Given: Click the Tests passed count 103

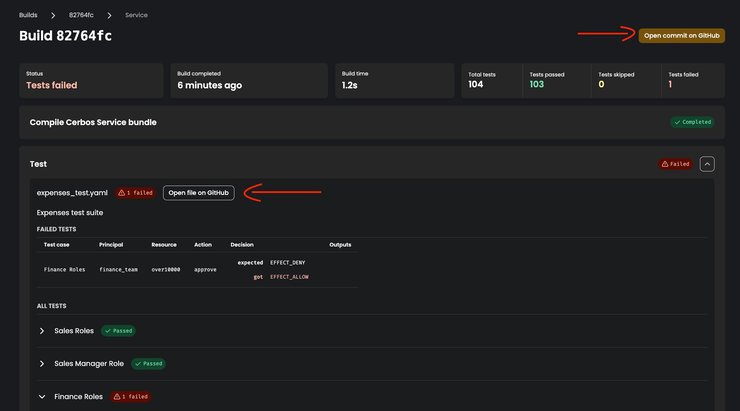Looking at the screenshot, I should pos(537,84).
